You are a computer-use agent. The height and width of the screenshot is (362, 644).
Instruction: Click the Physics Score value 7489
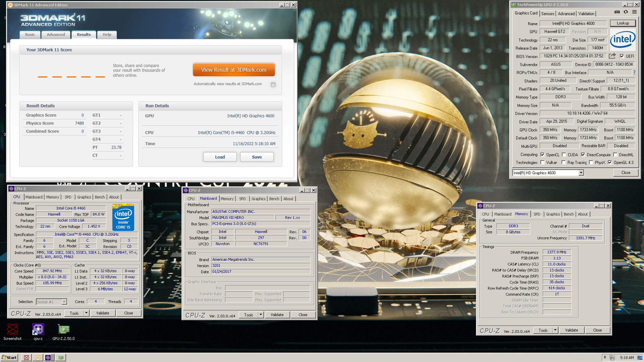(79, 123)
